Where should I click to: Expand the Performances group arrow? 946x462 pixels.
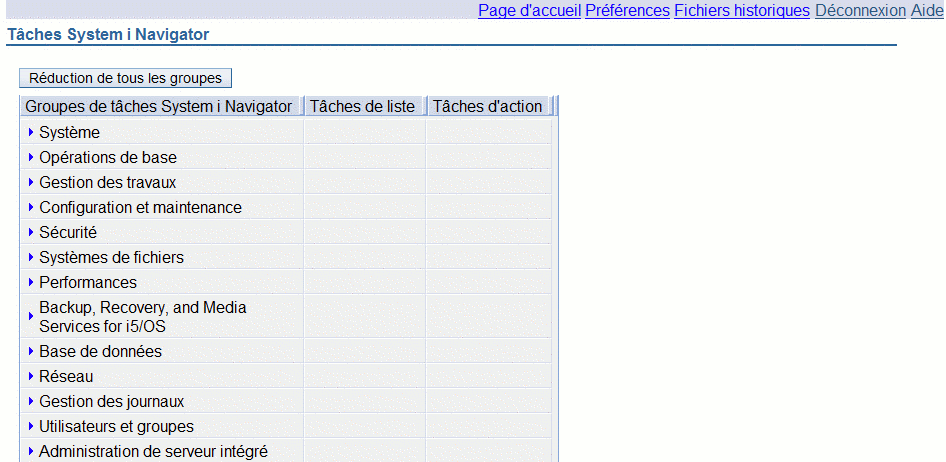(31, 282)
